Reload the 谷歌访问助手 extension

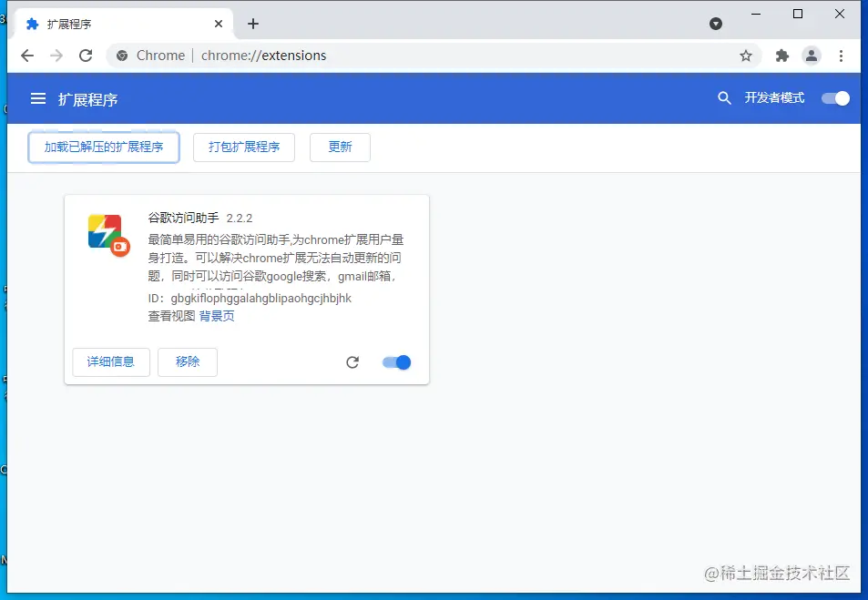pos(352,362)
